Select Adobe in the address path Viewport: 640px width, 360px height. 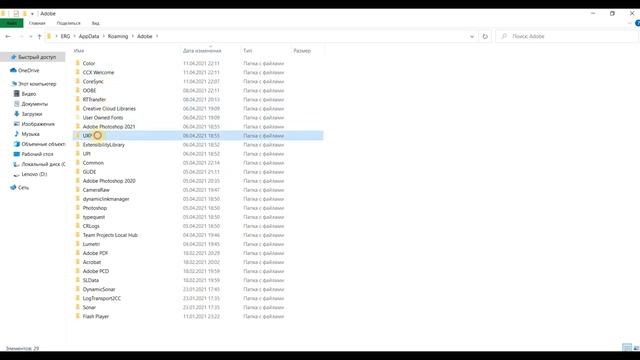(x=144, y=36)
